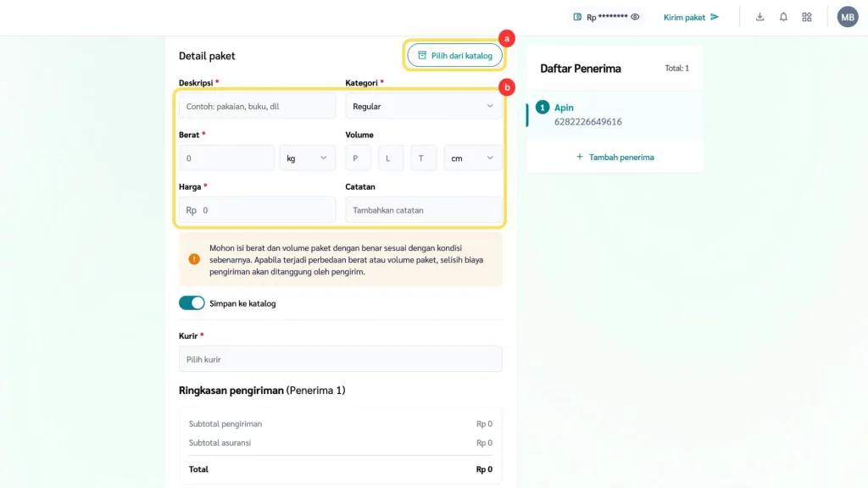
Task: Focus the Deskripsi input field
Action: [257, 107]
